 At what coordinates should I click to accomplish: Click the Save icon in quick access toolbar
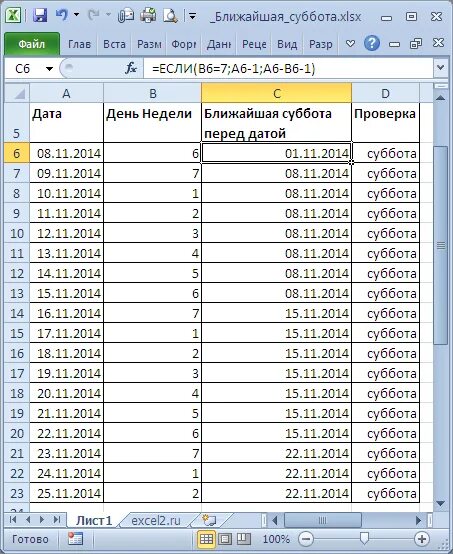click(40, 16)
